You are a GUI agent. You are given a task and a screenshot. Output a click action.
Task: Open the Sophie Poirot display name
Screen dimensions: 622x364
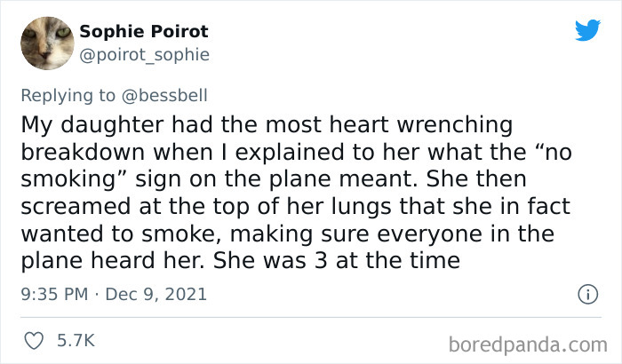[144, 31]
